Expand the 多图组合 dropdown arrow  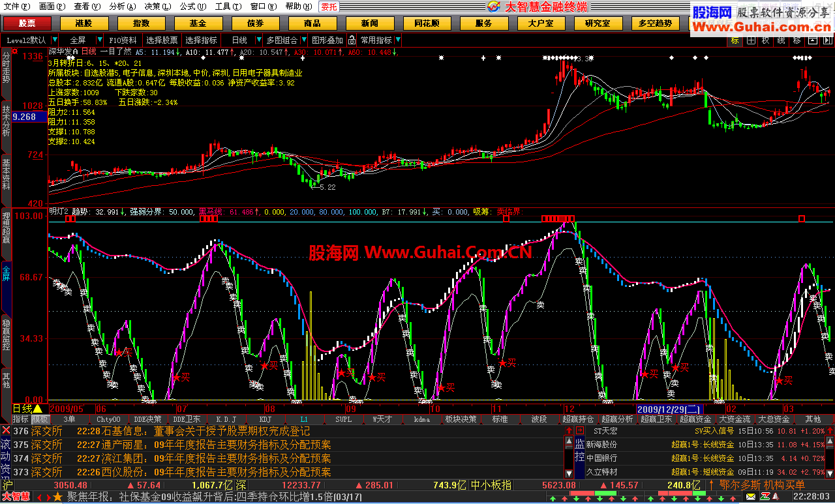tap(303, 40)
